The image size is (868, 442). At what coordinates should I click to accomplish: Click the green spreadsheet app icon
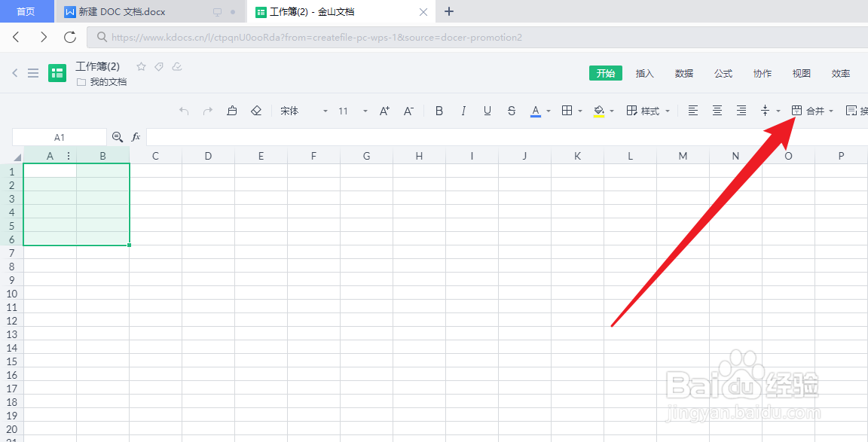pos(57,73)
